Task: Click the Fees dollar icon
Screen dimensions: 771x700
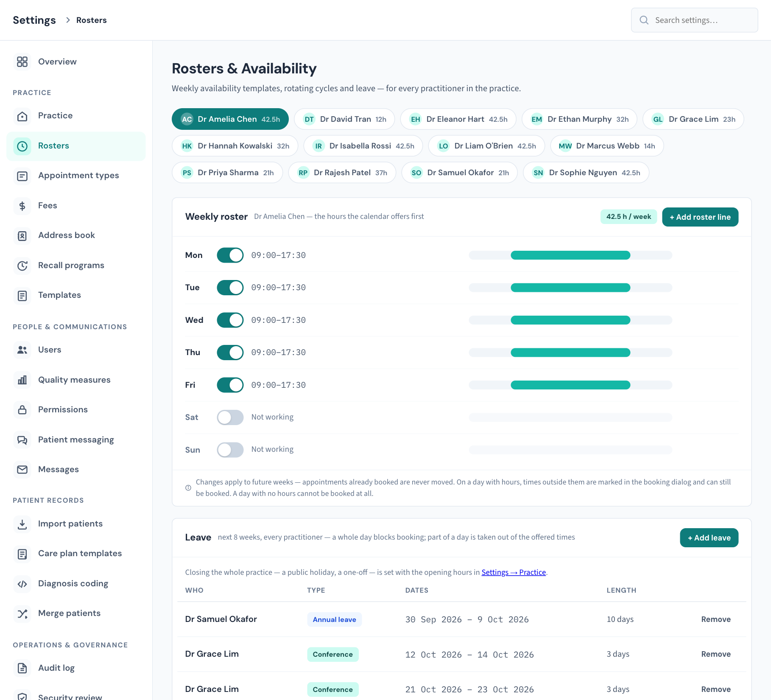Action: (22, 206)
